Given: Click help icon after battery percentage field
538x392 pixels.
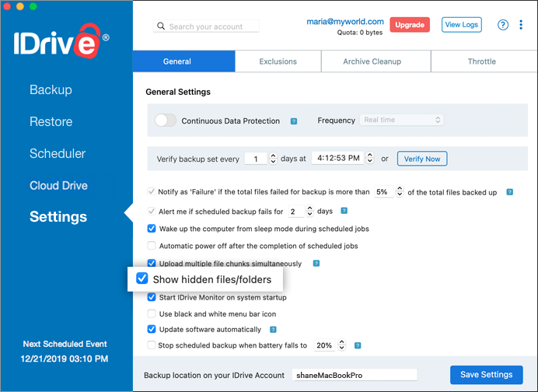Looking at the screenshot, I should coord(358,345).
